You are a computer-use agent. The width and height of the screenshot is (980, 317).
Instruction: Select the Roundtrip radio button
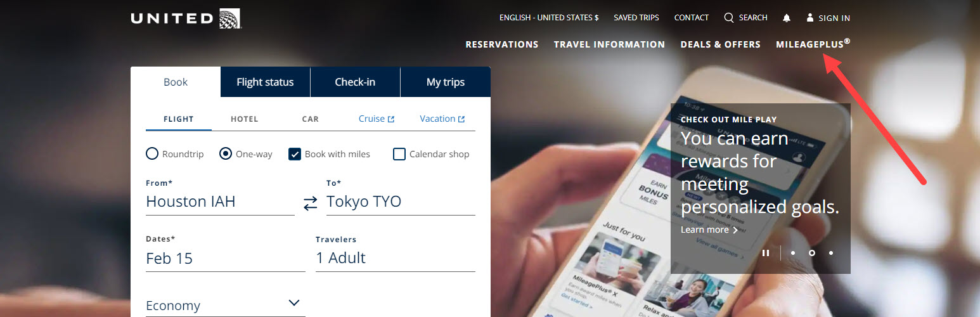(x=152, y=153)
